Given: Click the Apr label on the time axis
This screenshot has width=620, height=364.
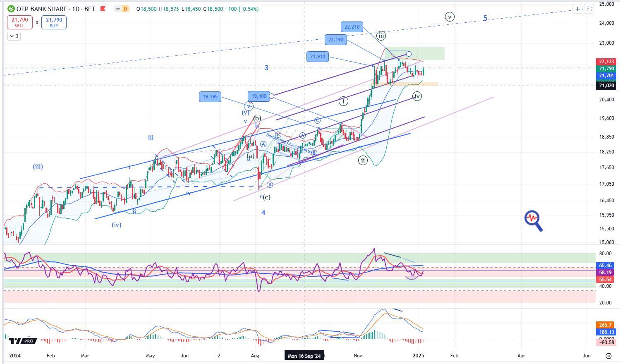Looking at the screenshot, I should tap(522, 356).
